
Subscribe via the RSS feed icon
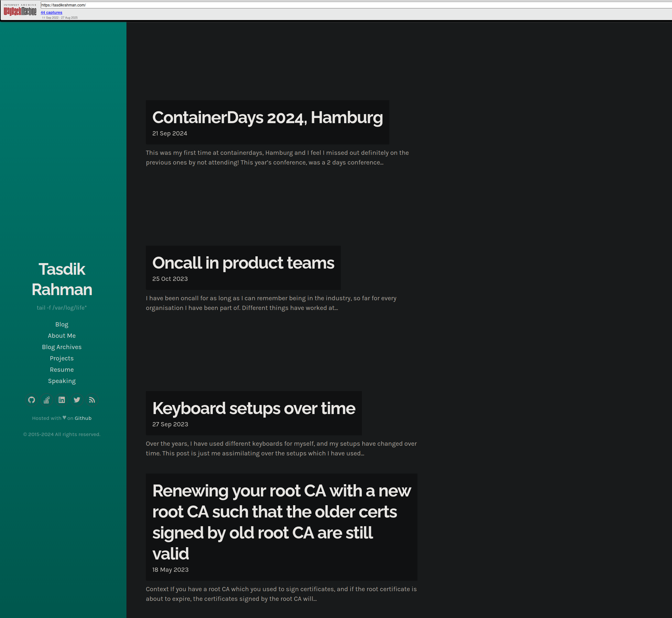coord(92,400)
